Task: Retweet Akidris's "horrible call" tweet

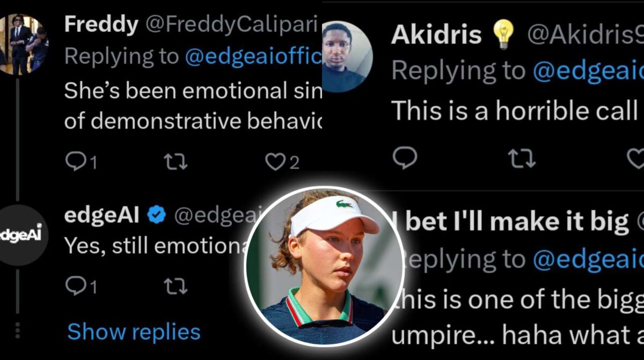Action: click(522, 158)
